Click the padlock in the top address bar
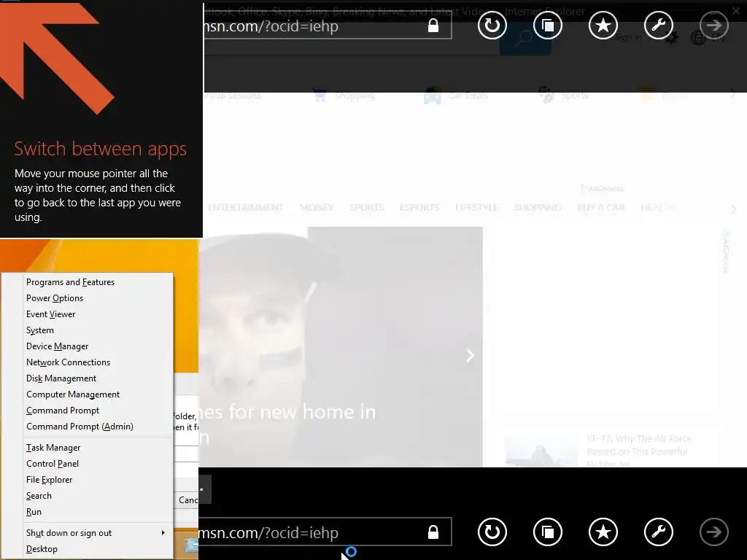The width and height of the screenshot is (747, 560). (x=433, y=26)
